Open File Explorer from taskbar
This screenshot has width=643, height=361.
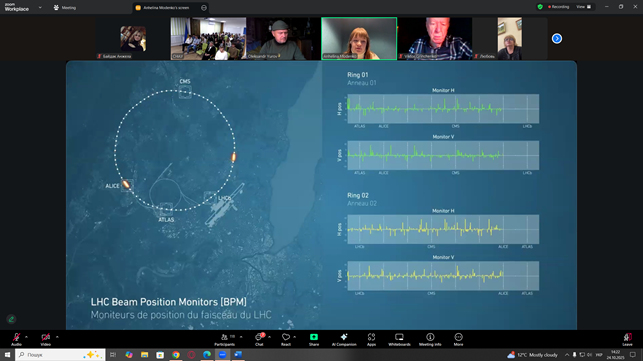(x=144, y=354)
